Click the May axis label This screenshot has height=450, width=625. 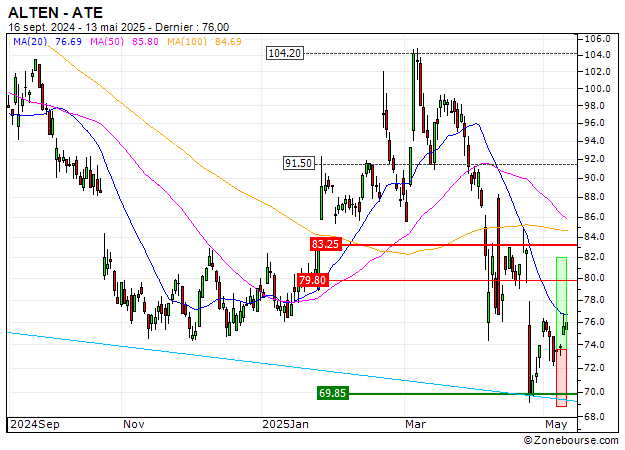(556, 424)
